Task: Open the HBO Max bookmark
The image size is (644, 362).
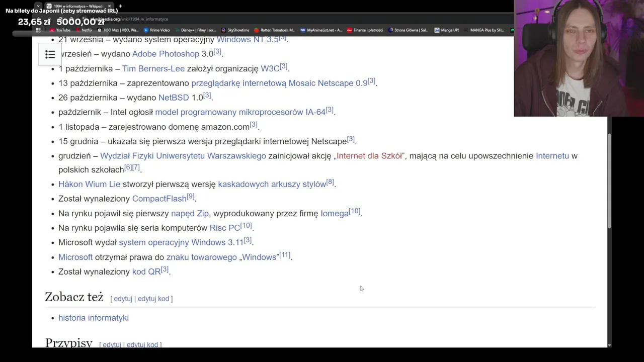Action: 117,30
